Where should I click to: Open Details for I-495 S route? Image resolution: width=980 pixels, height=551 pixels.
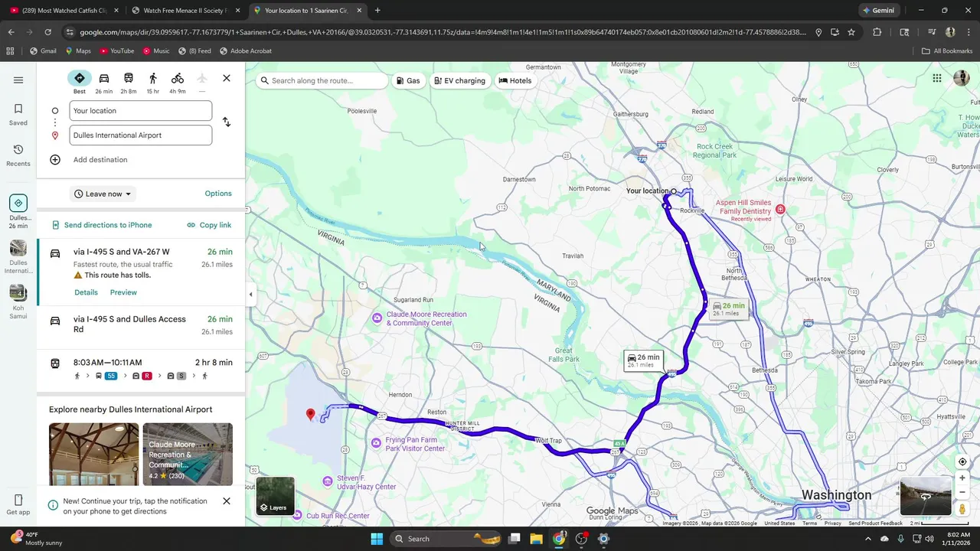tap(86, 292)
